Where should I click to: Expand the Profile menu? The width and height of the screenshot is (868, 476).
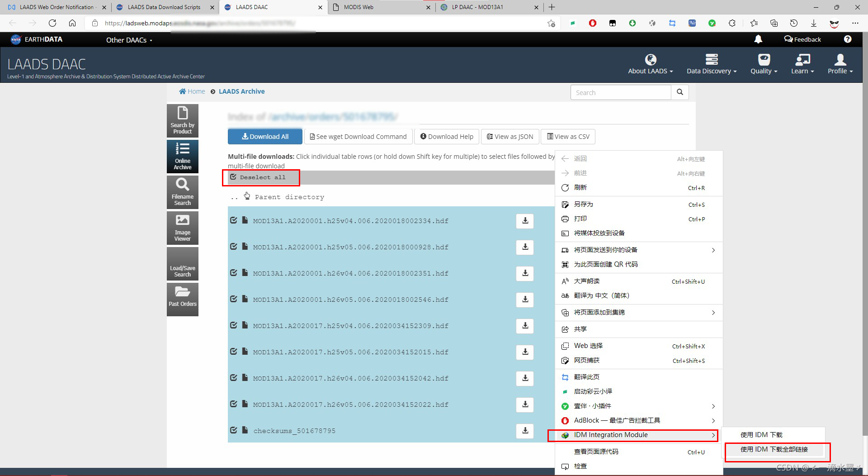840,64
